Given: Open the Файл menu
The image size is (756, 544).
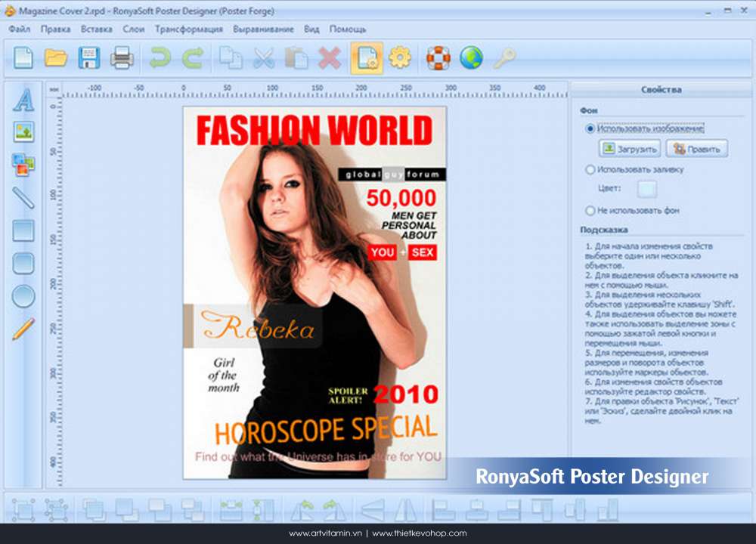Looking at the screenshot, I should (20, 29).
